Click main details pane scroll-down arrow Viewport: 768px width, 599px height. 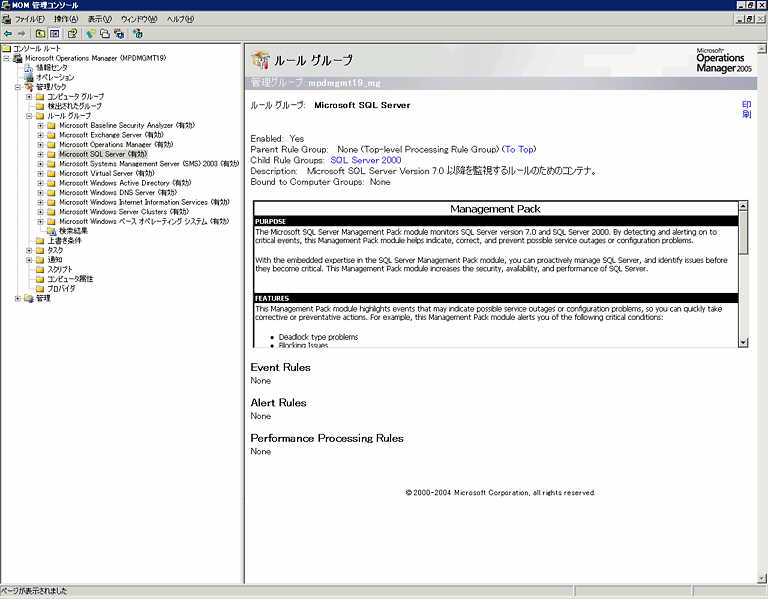click(x=762, y=578)
